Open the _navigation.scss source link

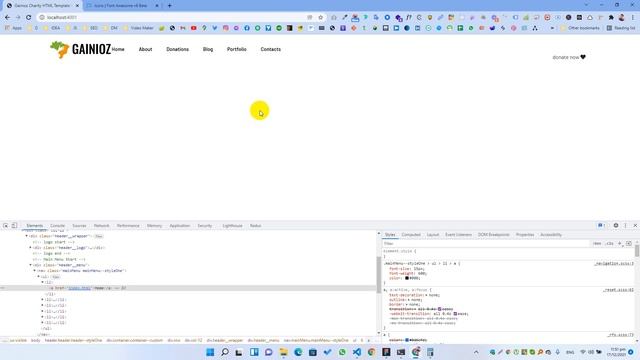tap(613, 264)
